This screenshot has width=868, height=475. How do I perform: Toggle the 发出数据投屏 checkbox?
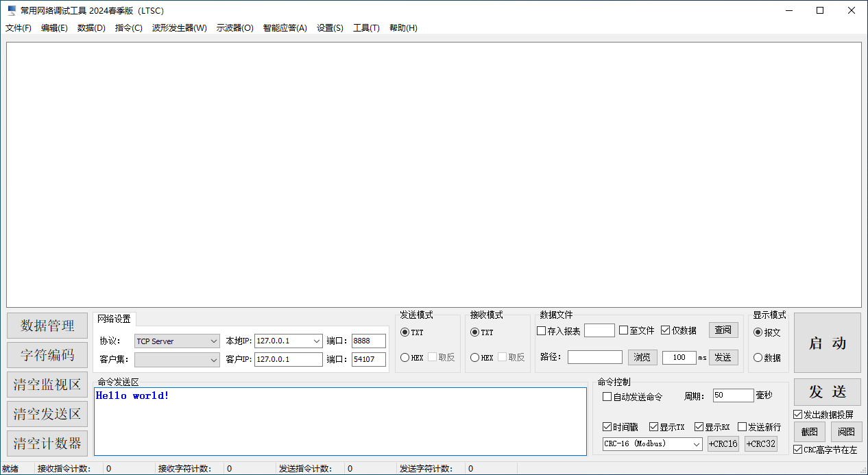pyautogui.click(x=797, y=414)
